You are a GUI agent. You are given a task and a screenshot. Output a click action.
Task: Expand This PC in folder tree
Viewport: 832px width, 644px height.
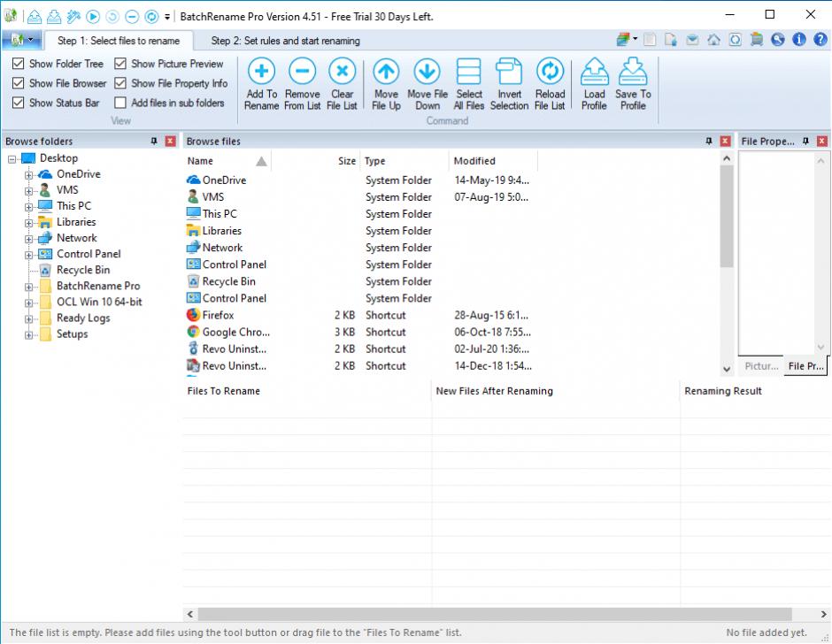pos(28,206)
